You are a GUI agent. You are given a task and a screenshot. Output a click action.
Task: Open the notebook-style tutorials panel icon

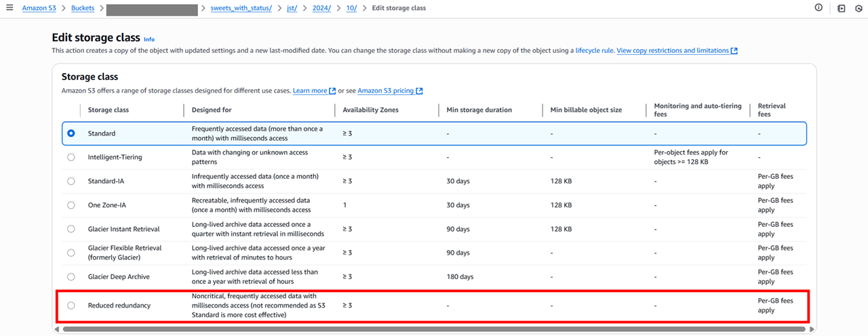coord(841,8)
